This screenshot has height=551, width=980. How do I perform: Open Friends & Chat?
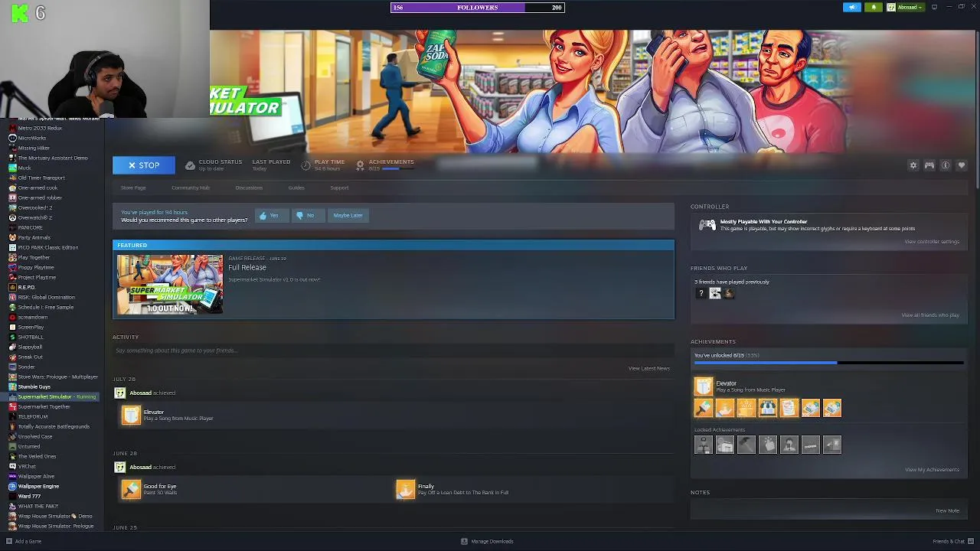point(952,541)
